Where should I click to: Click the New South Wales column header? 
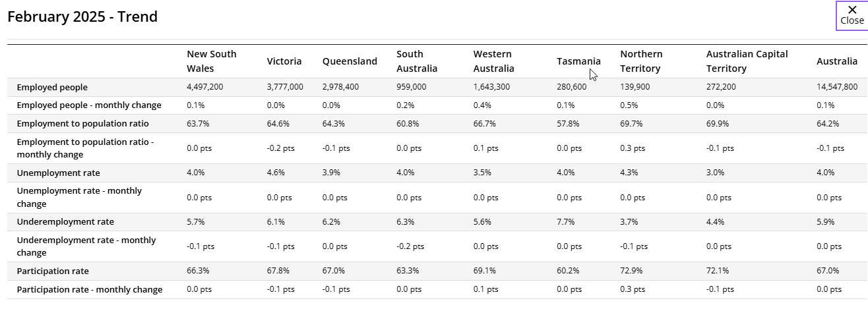pos(211,61)
